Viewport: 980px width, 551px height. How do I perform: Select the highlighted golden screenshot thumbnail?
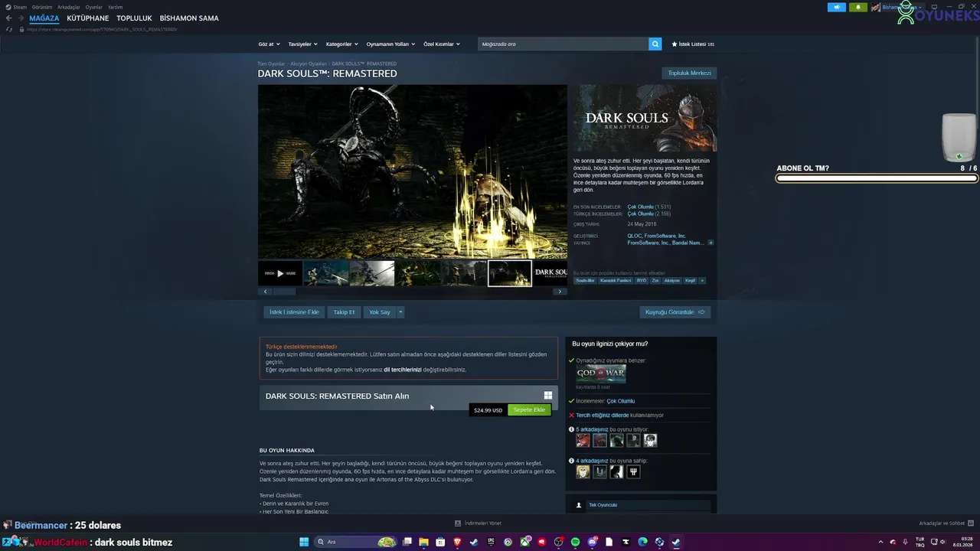pyautogui.click(x=510, y=273)
